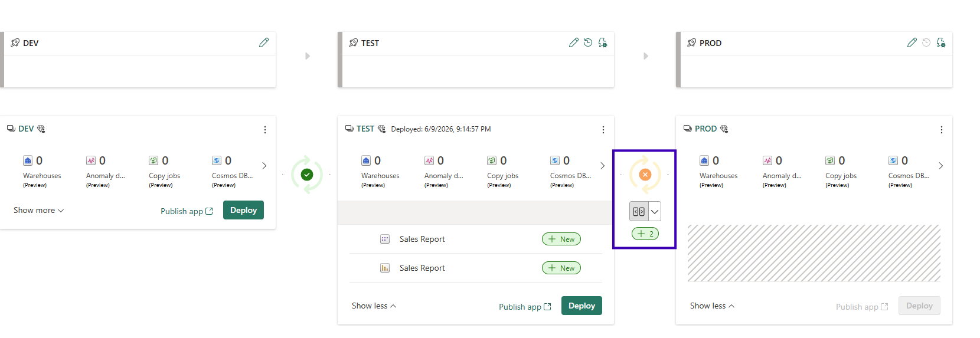
Task: Click the green check compare status icon
Action: pyautogui.click(x=307, y=175)
